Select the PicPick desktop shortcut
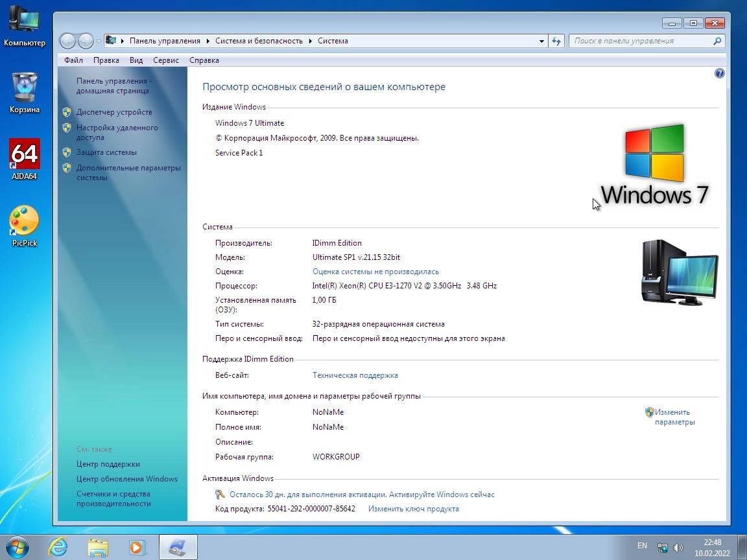 coord(24,226)
